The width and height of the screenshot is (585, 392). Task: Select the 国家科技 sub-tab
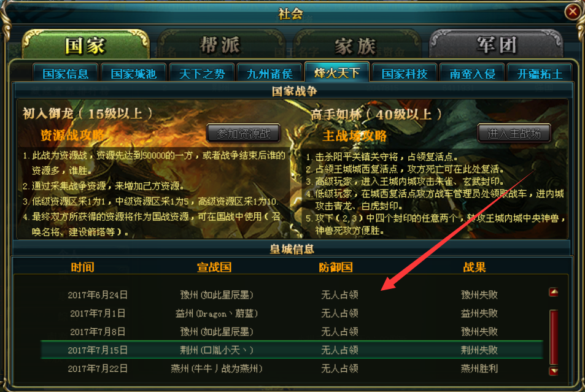[405, 73]
